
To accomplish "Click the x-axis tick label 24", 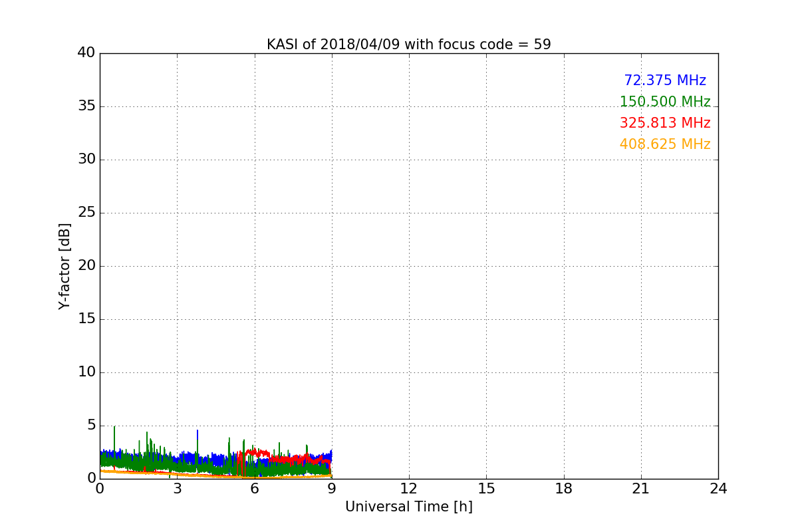I will point(718,489).
